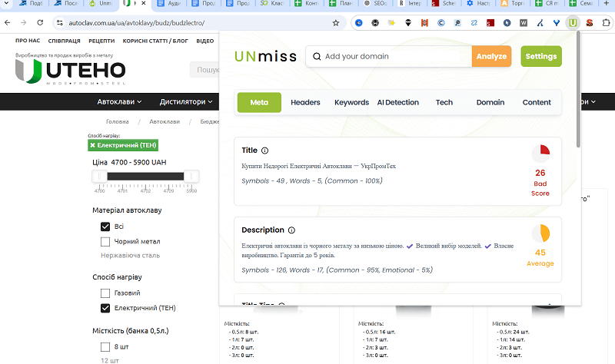Viewport: 615px width, 364px height.
Task: Go back to previous page
Action: pos(7,23)
